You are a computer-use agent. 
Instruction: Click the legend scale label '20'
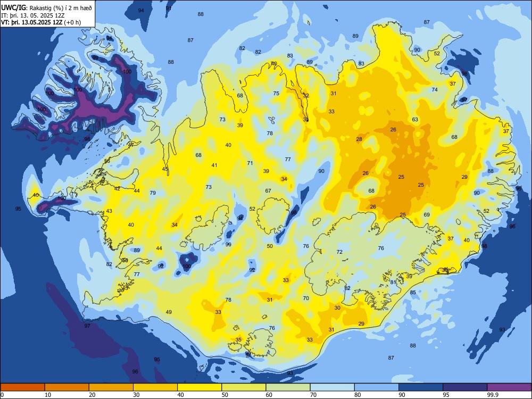point(92,395)
